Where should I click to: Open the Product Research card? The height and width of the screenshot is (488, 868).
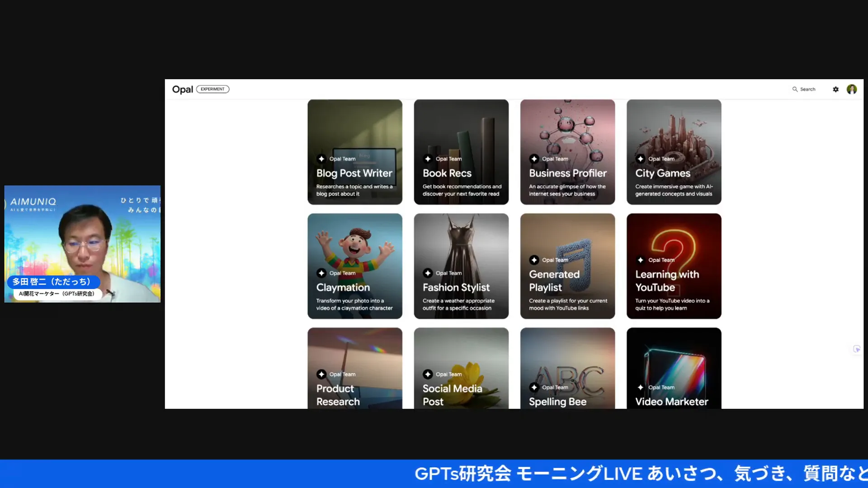pyautogui.click(x=355, y=368)
